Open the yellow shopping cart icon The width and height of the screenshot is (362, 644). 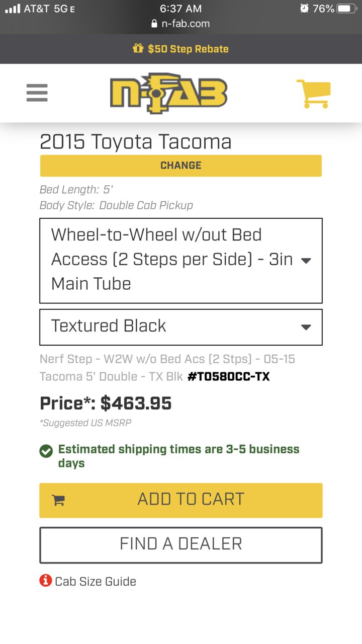[x=314, y=94]
